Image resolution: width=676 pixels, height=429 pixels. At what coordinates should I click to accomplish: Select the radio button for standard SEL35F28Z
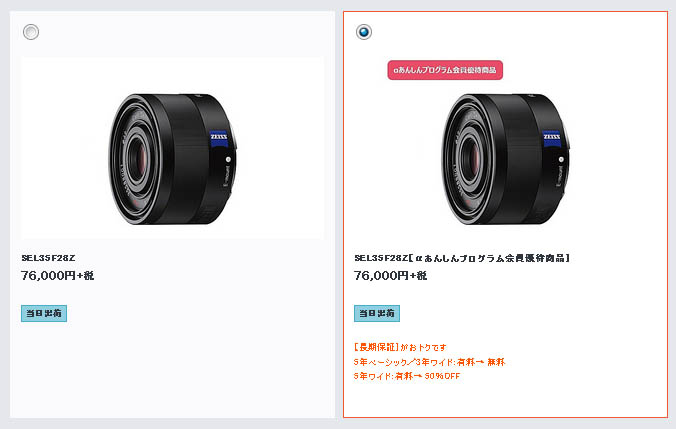point(31,32)
